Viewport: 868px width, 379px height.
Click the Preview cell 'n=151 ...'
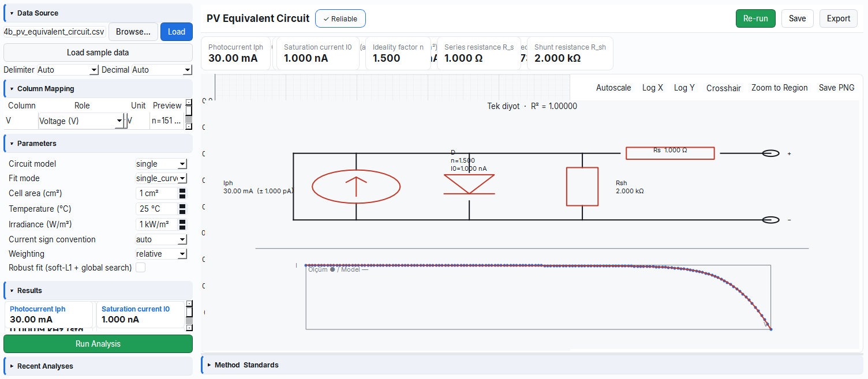click(x=166, y=121)
